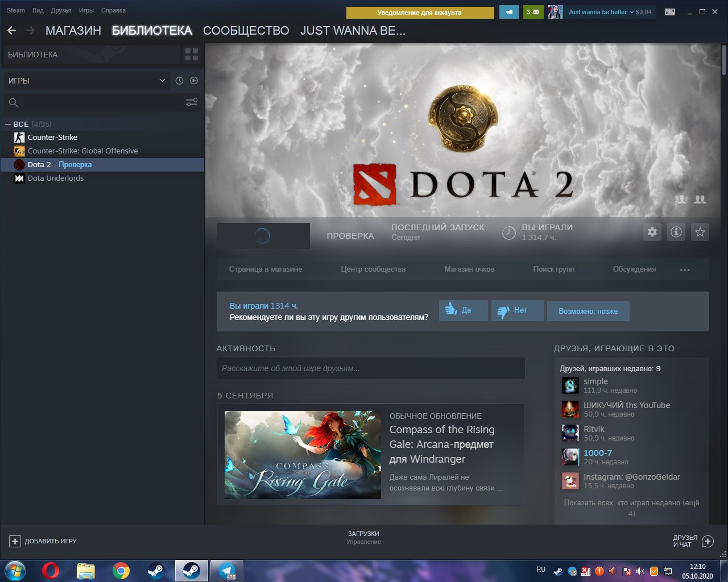Open the Steam menu
This screenshot has height=582, width=728.
coord(16,10)
